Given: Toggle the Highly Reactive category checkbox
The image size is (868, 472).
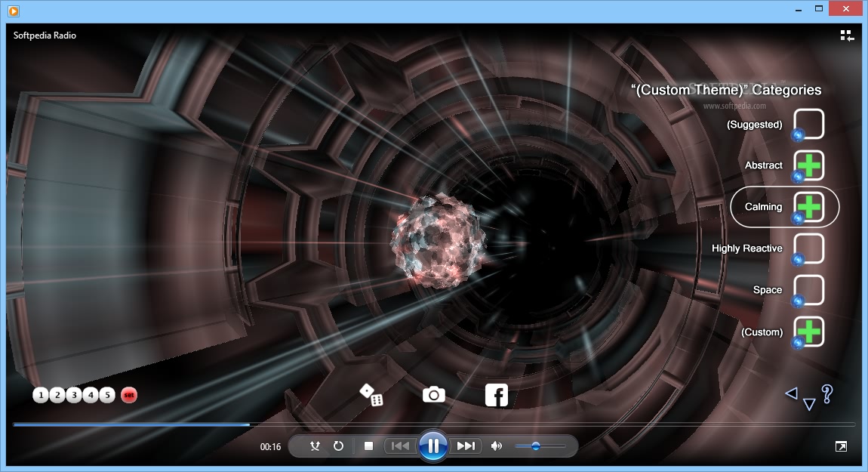Looking at the screenshot, I should pyautogui.click(x=809, y=248).
